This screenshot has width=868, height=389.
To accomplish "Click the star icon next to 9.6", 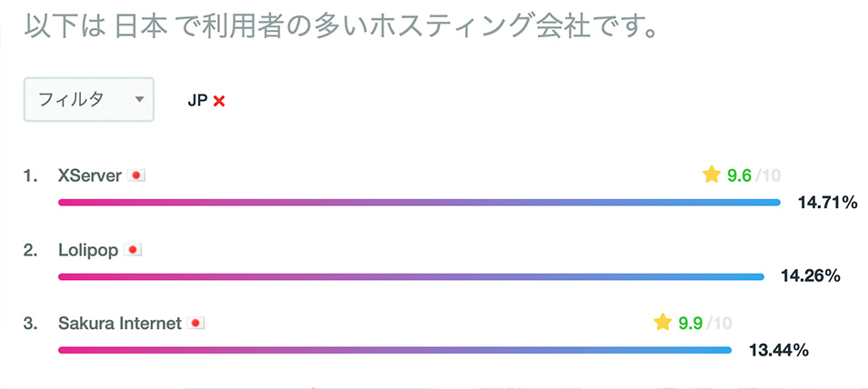I will click(x=712, y=175).
